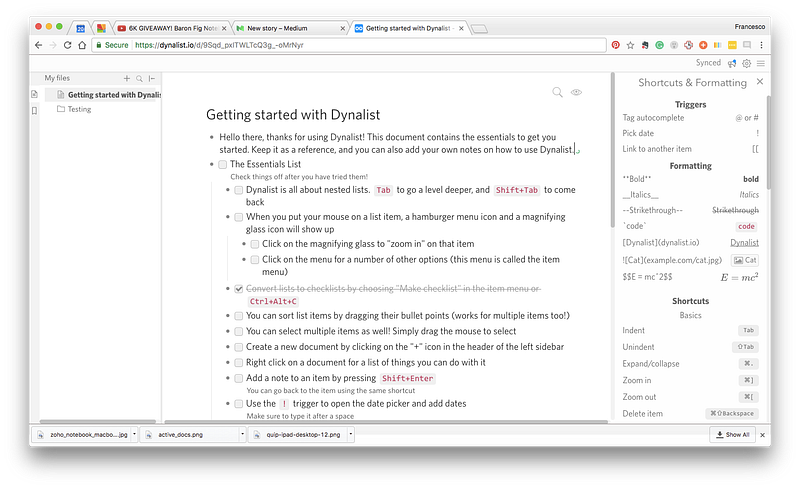Click the shortcuts panel scrollbar
The image size is (800, 488).
(768, 141)
